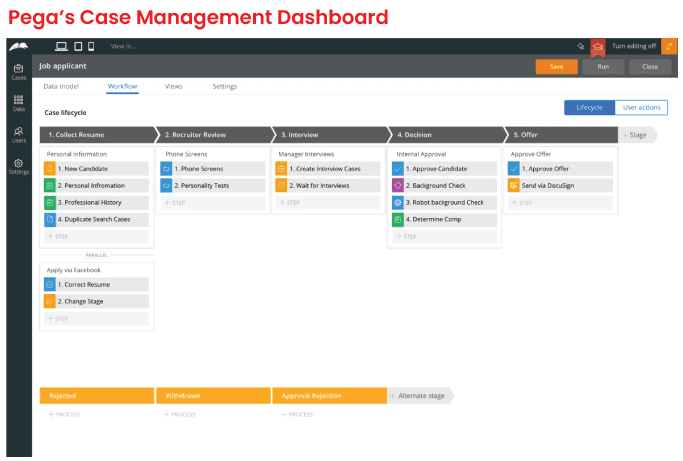683x461 pixels.
Task: Click the orange edit pencil icon
Action: (669, 46)
